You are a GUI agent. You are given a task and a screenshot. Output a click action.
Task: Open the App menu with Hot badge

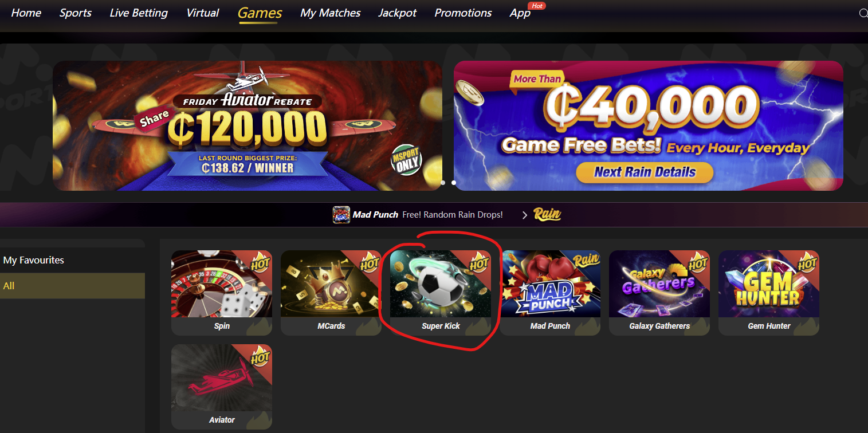click(x=520, y=13)
